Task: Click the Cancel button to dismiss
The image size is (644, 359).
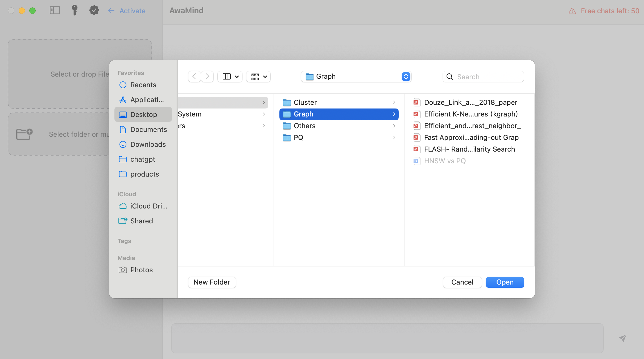Action: (462, 282)
